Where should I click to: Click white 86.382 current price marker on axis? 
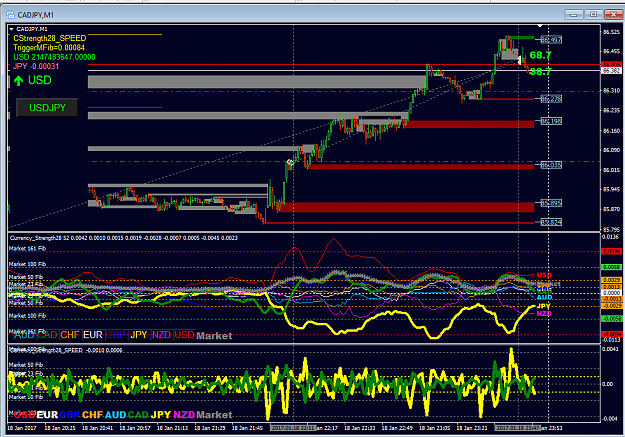[x=611, y=71]
